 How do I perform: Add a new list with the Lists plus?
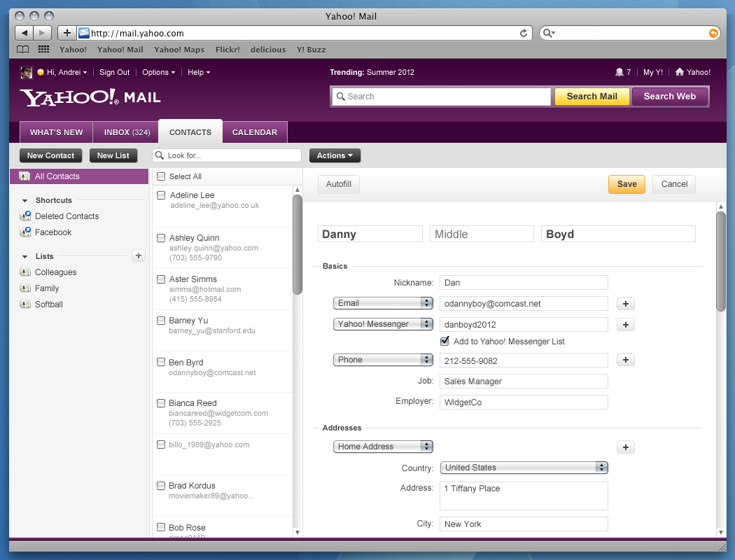click(139, 256)
